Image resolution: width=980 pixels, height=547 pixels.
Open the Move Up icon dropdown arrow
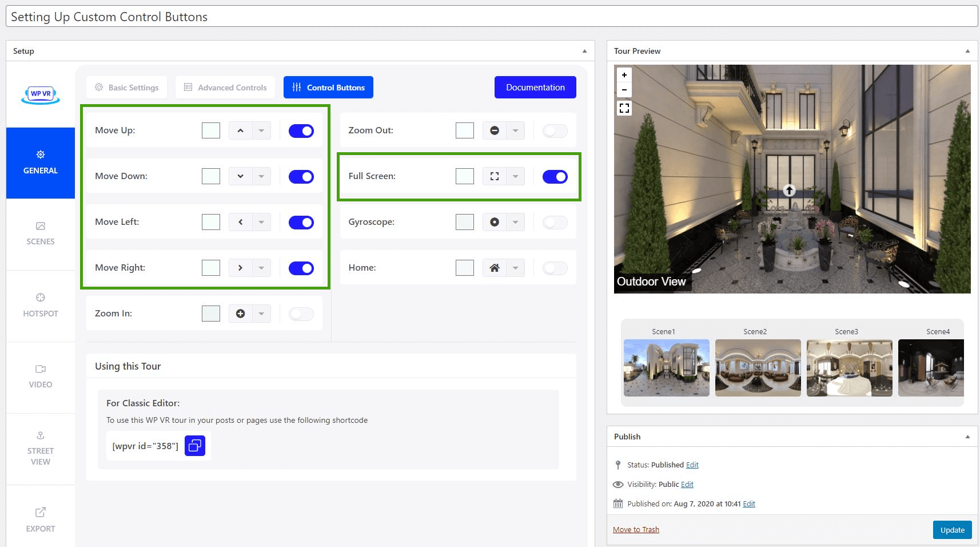[x=261, y=130]
